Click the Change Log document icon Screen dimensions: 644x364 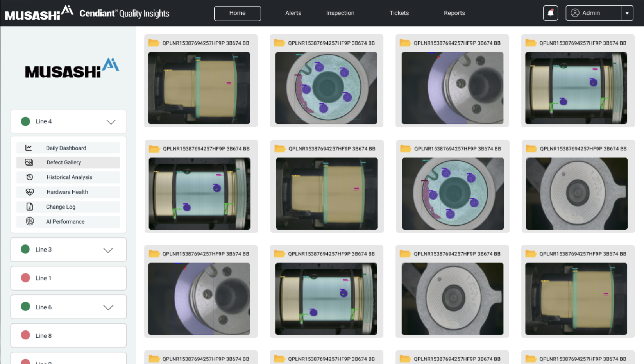[29, 207]
